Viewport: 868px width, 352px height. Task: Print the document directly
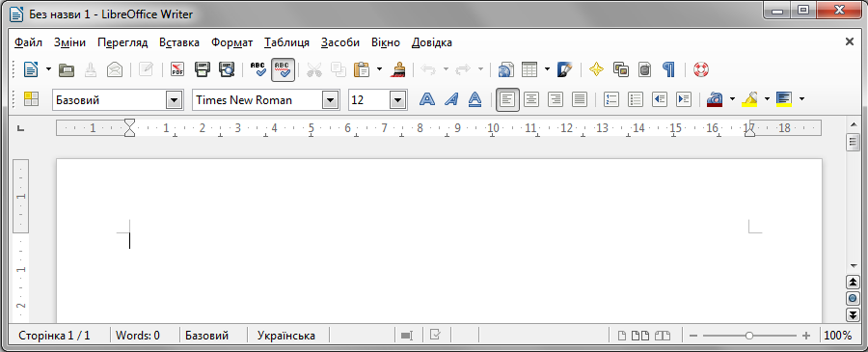[203, 69]
